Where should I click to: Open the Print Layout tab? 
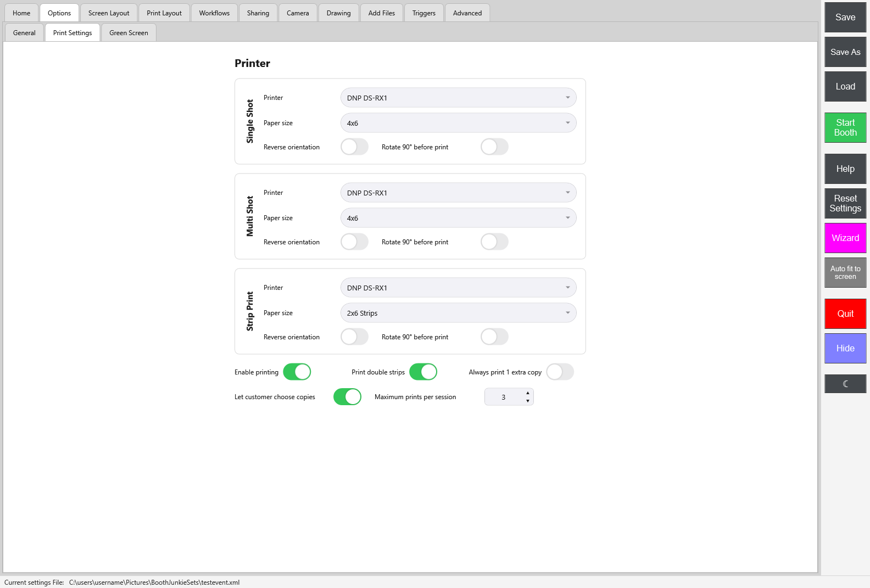(x=164, y=13)
